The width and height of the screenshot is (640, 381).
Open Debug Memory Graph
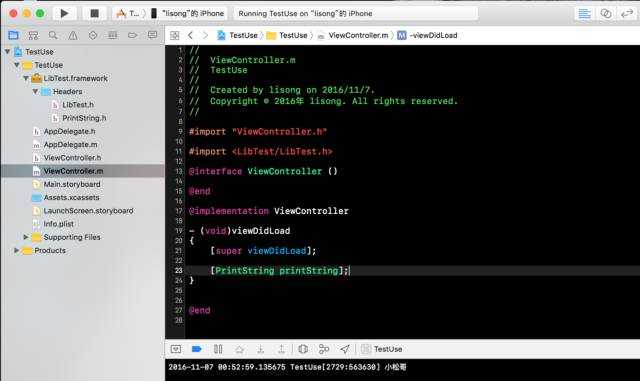point(324,349)
